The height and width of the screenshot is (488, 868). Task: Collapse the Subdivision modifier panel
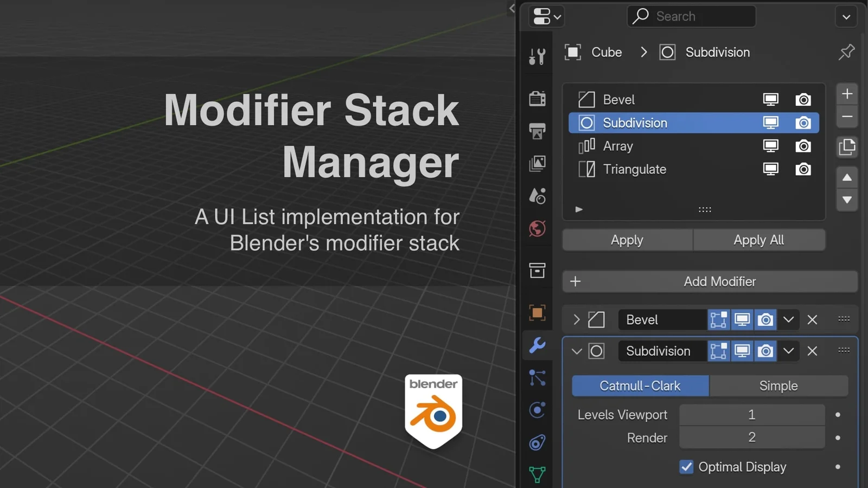[x=577, y=351]
